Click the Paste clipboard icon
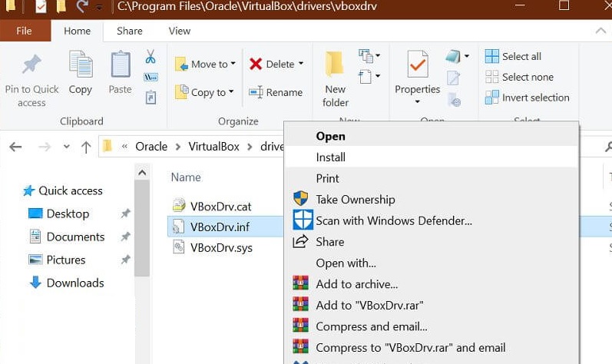Screen dimensions: 612x364 coord(121,65)
